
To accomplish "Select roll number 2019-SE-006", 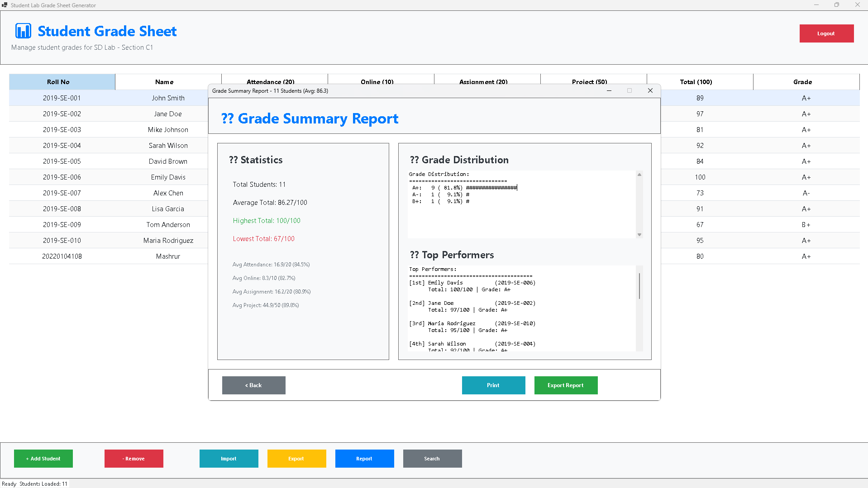I will (62, 177).
